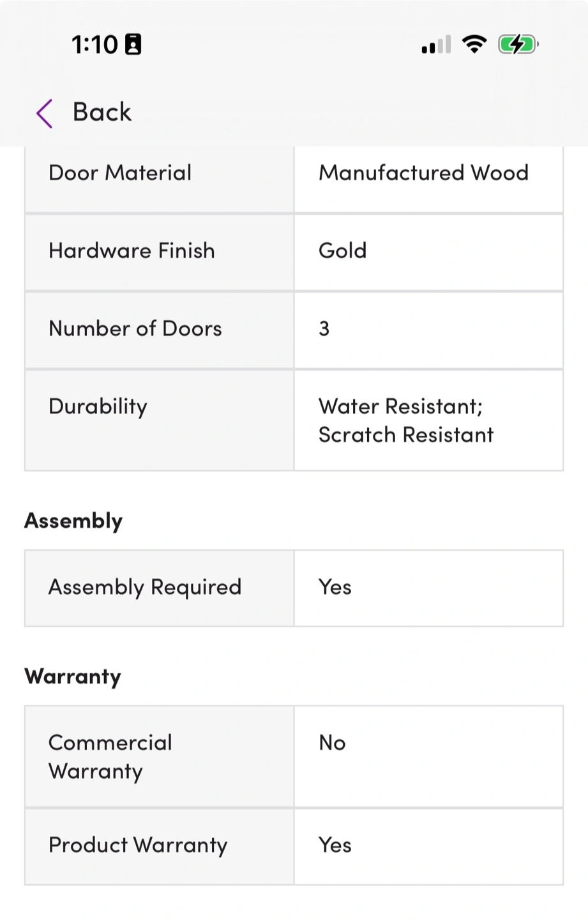Tap the number 3 doors value
The width and height of the screenshot is (588, 920).
[324, 329]
